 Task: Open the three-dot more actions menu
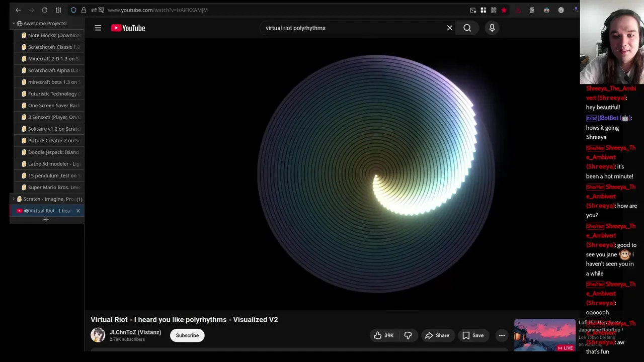pos(502,335)
